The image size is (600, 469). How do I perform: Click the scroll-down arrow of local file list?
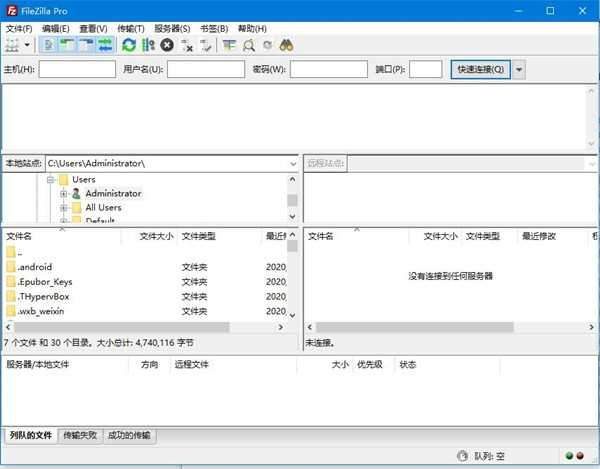(x=292, y=316)
